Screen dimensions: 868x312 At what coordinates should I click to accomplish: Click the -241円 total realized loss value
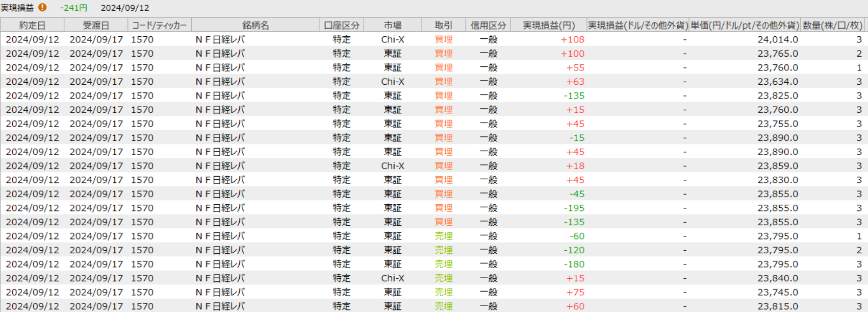click(x=73, y=8)
